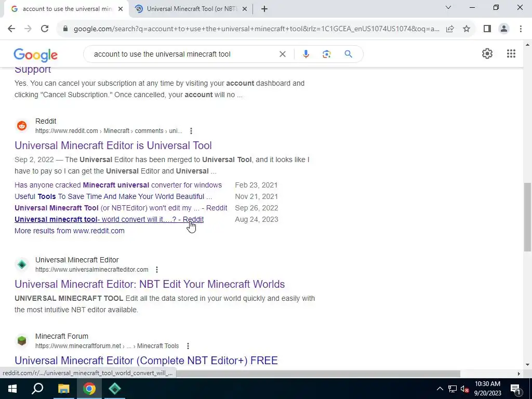532x399 pixels.
Task: Open the Windows notification center
Action: 515,389
